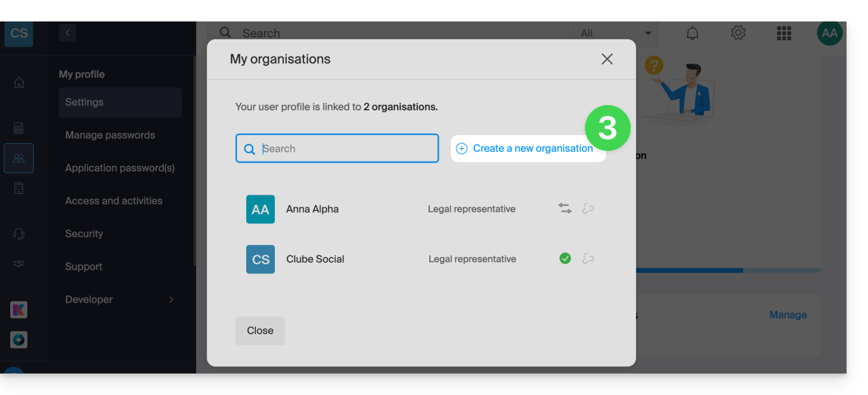Select Manage passwords in My profile menu
The image size is (868, 395).
tap(110, 135)
